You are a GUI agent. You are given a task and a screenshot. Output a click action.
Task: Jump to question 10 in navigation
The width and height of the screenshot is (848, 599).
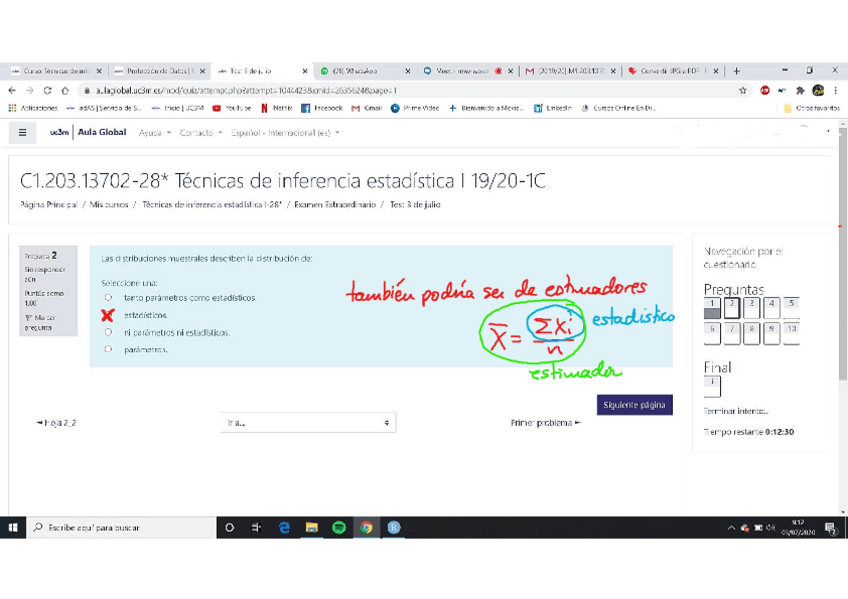point(791,334)
